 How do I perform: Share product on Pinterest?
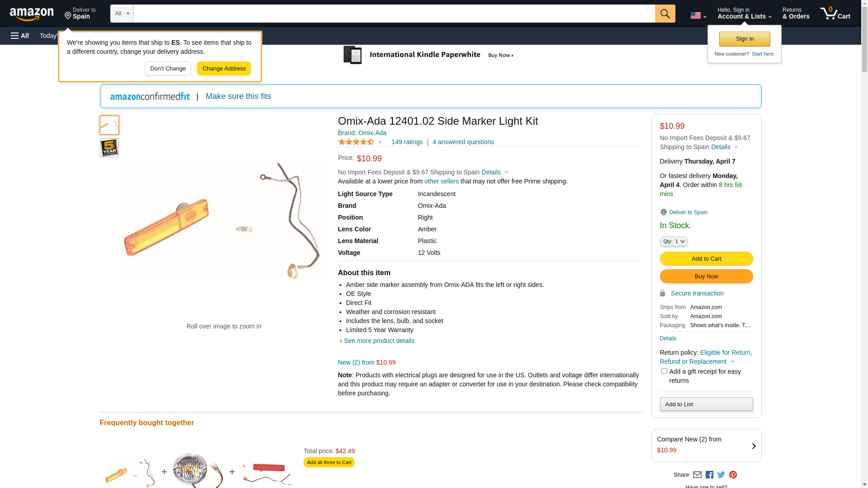pos(733,475)
